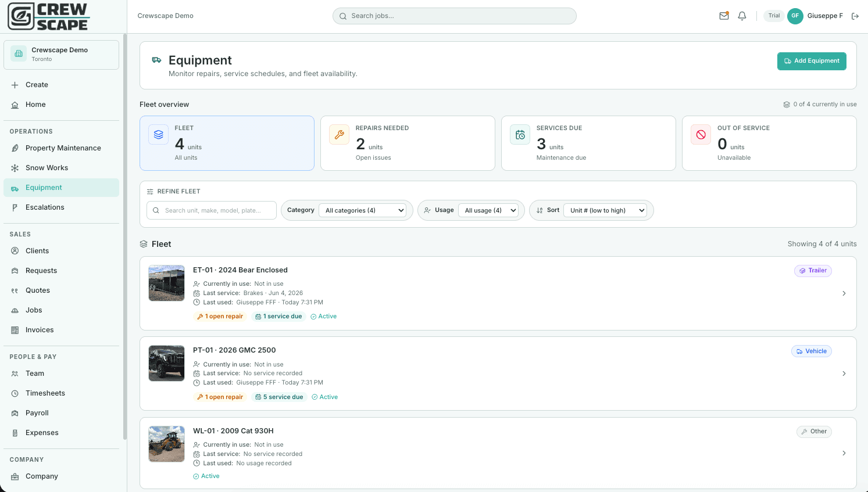Click the GF user avatar
The width and height of the screenshot is (868, 492).
coord(795,16)
